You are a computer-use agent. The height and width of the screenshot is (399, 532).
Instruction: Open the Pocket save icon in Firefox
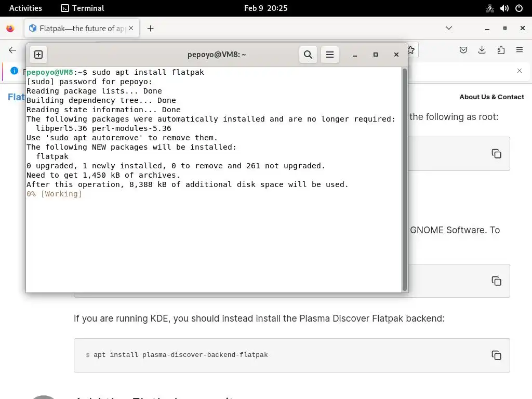pyautogui.click(x=463, y=50)
